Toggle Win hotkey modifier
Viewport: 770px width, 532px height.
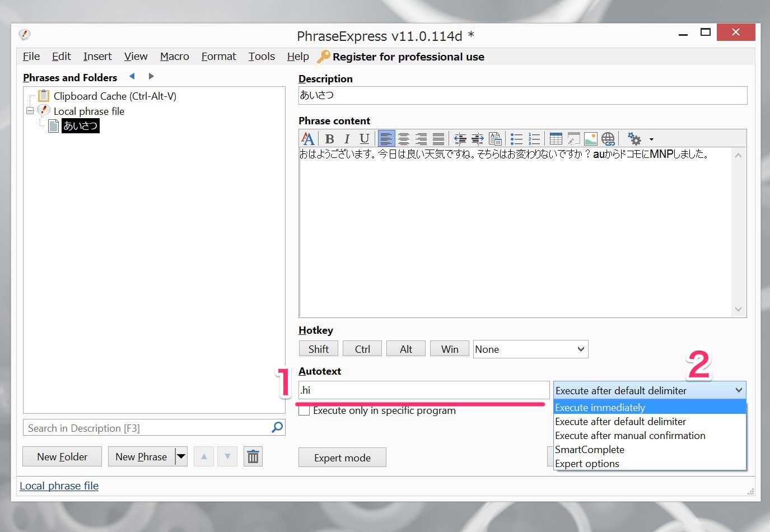[x=450, y=349]
